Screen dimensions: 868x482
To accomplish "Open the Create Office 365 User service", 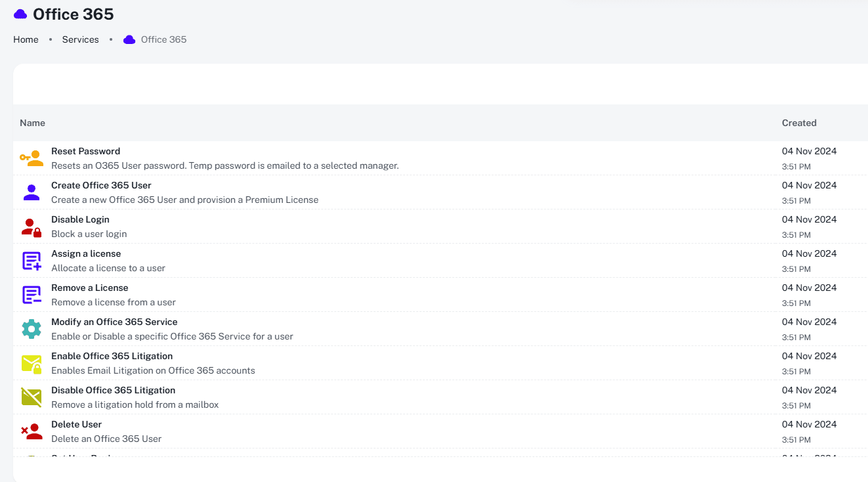I will click(x=101, y=185).
